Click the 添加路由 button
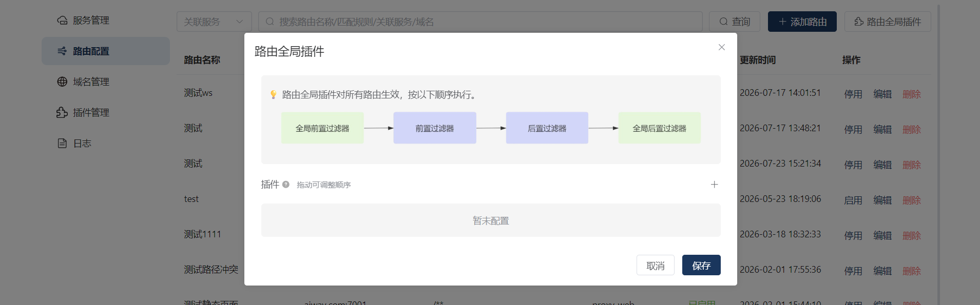The image size is (980, 305). (x=802, y=22)
